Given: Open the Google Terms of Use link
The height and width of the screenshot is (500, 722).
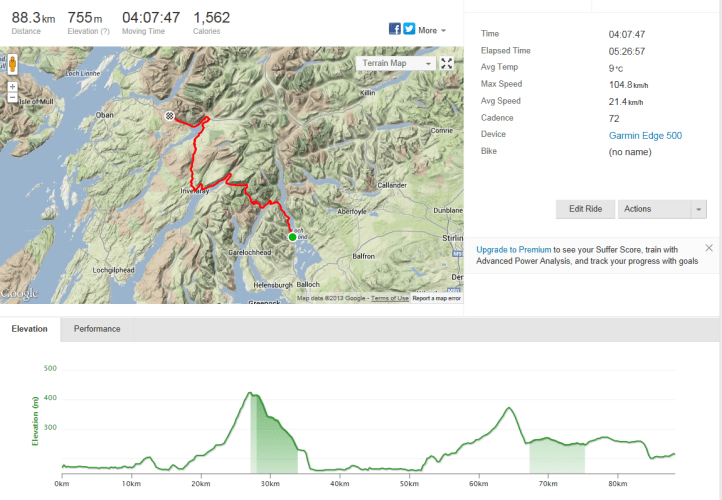Looking at the screenshot, I should coord(390,298).
